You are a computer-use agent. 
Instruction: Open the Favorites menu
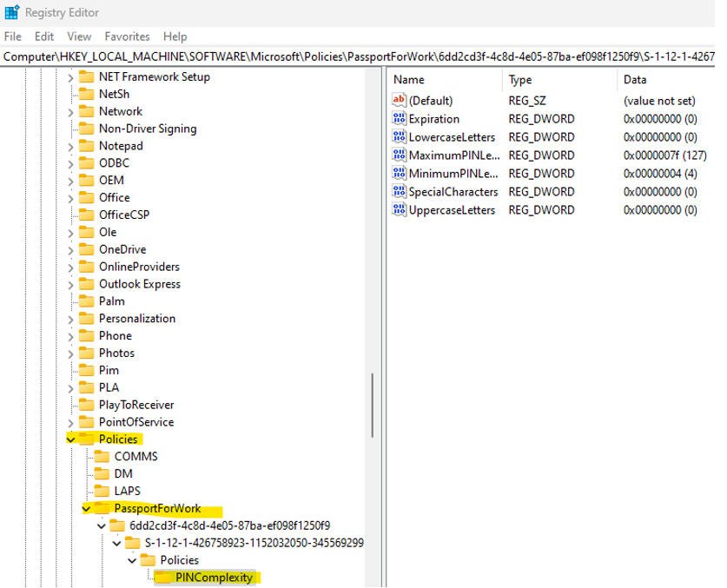click(x=127, y=36)
